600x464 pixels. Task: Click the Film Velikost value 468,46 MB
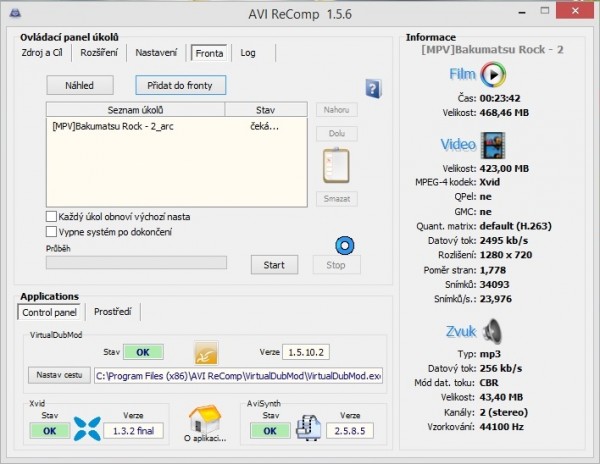(504, 113)
